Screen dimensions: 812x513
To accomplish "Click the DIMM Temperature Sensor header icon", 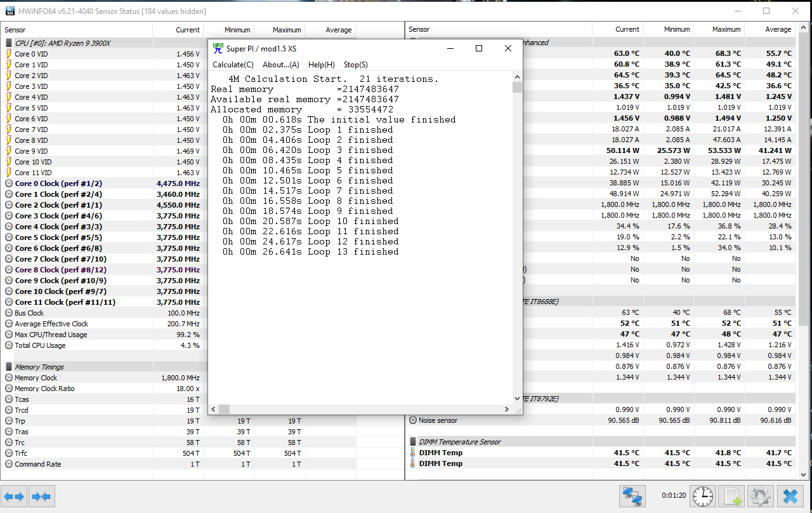I will 412,442.
